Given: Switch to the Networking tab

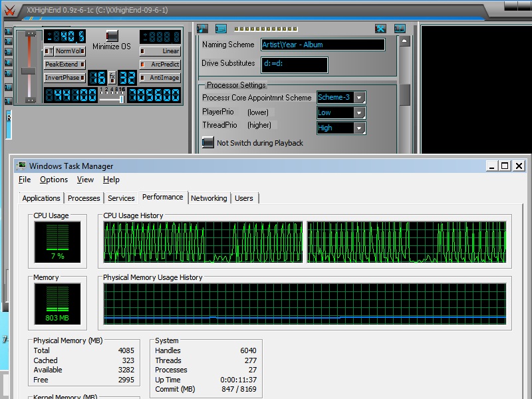Looking at the screenshot, I should pyautogui.click(x=209, y=198).
